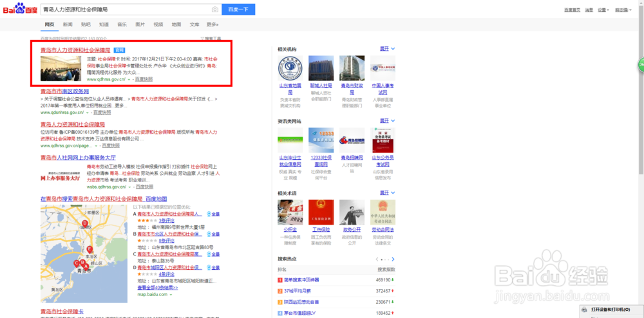Open dropdown arrow beside wsbs.qdhrss.gov.cn/ URL
The width and height of the screenshot is (644, 318).
(x=129, y=187)
